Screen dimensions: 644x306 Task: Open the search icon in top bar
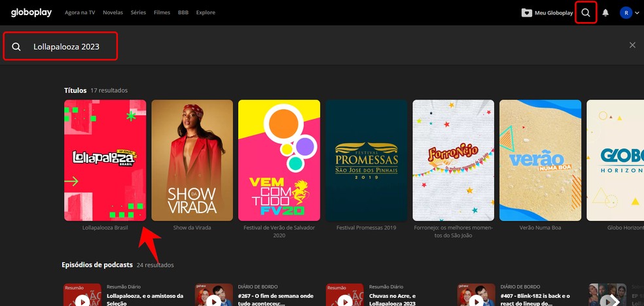[x=586, y=12]
